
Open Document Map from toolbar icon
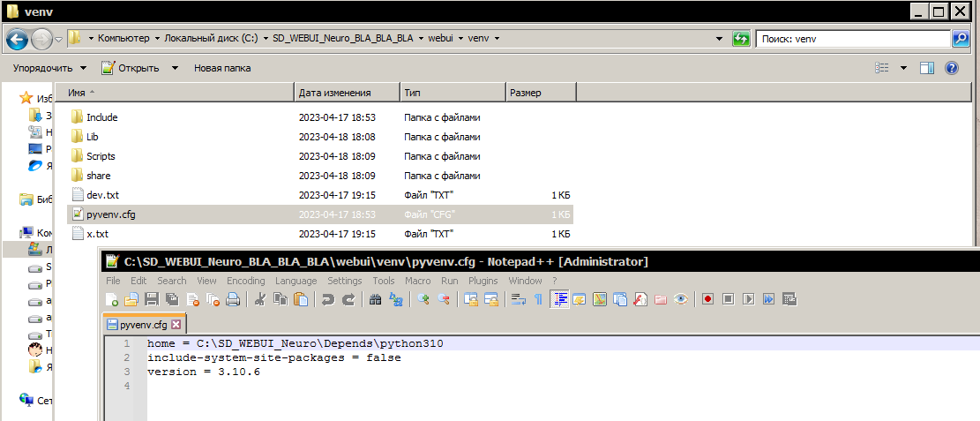click(600, 299)
